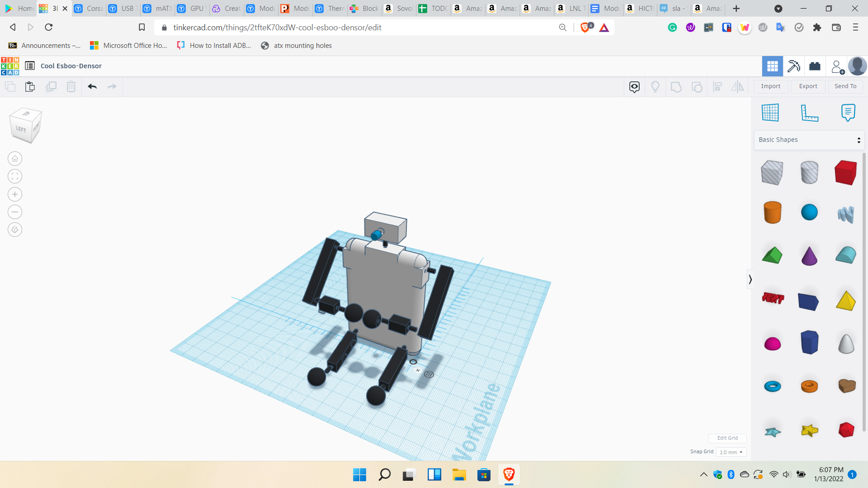Screen dimensions: 868x488
Task: Switch to Blocks editor view
Action: tap(793, 66)
